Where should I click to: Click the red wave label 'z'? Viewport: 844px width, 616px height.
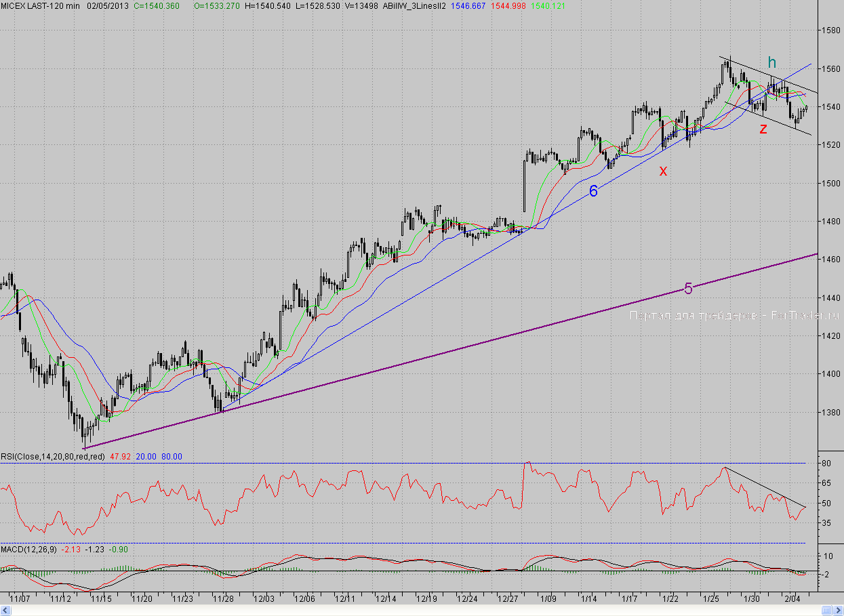coord(763,129)
